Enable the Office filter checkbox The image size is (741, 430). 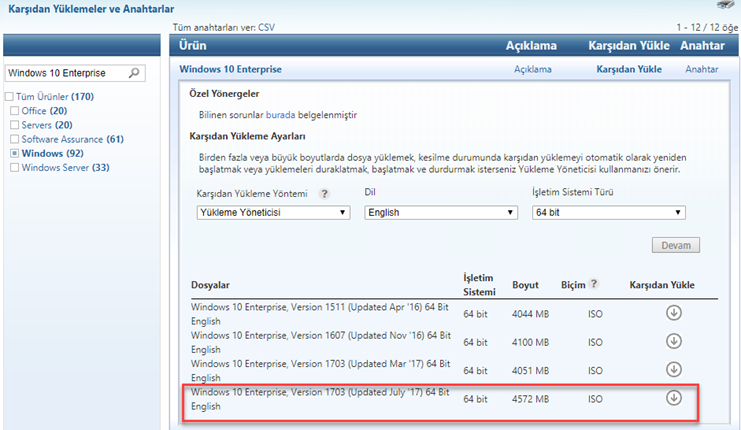(x=14, y=111)
